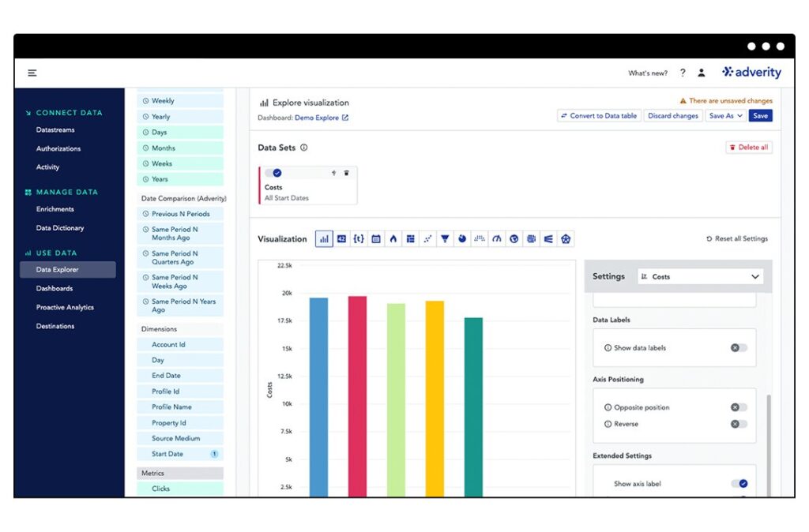Open Enrichments in sidebar
The image size is (809, 532).
pos(55,209)
